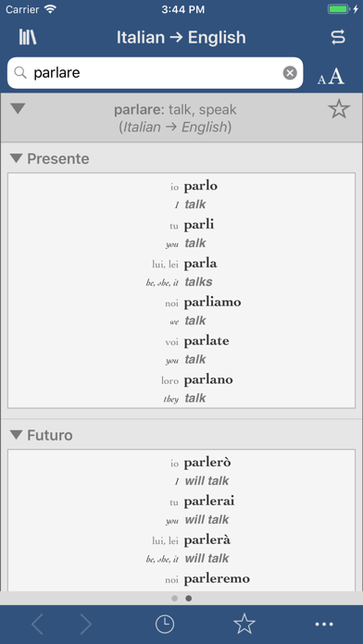Open the more options ellipsis menu
Image resolution: width=363 pixels, height=644 pixels.
[324, 625]
